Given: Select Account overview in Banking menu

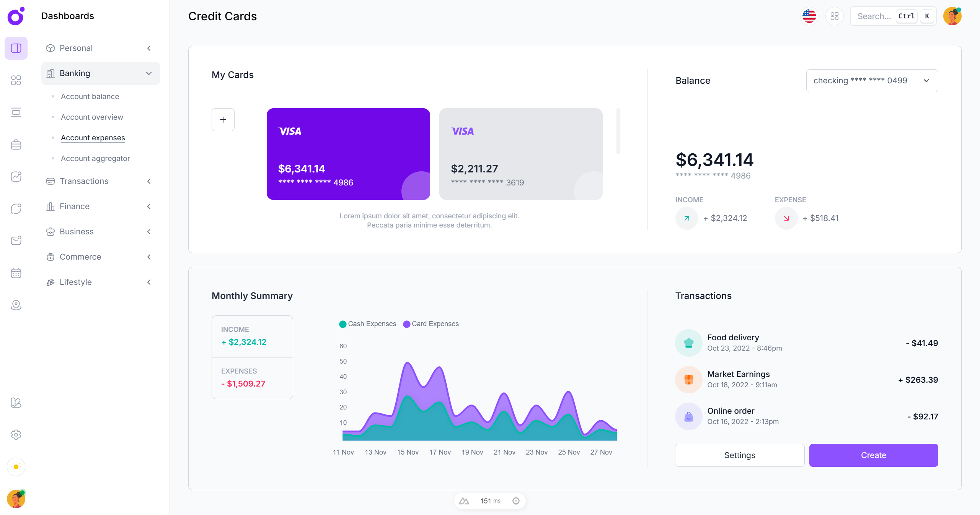Looking at the screenshot, I should click(91, 117).
